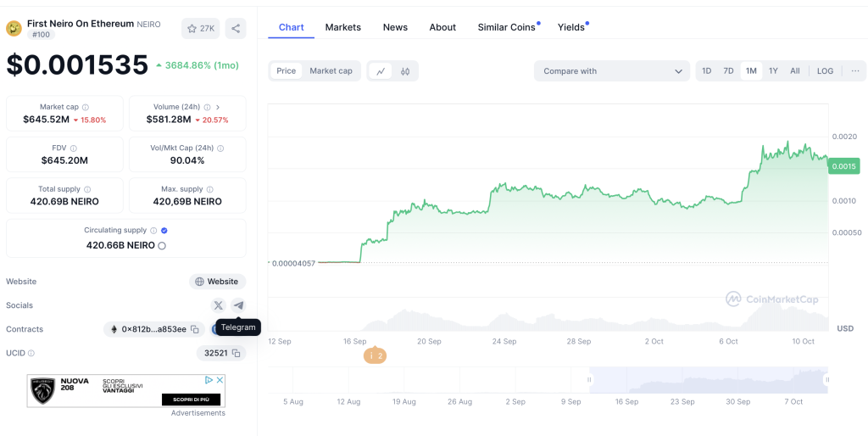Image resolution: width=868 pixels, height=436 pixels.
Task: Open the Website link button
Action: point(218,282)
